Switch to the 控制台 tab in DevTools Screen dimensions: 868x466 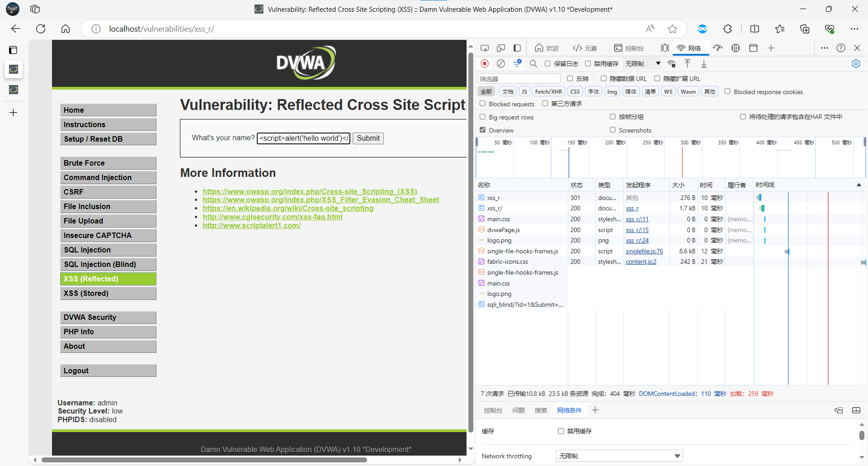(629, 48)
